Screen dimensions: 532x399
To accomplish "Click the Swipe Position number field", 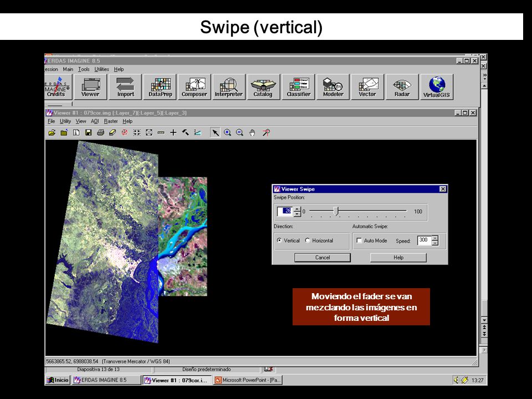I will click(x=285, y=211).
